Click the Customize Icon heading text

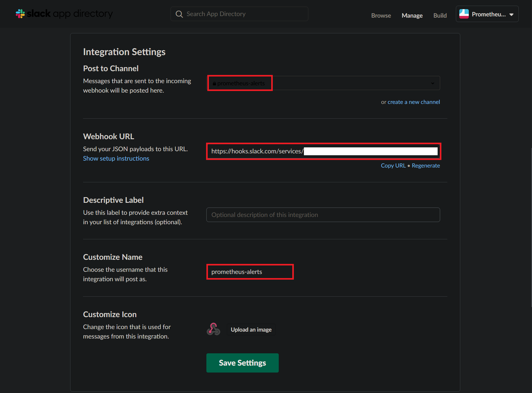110,314
